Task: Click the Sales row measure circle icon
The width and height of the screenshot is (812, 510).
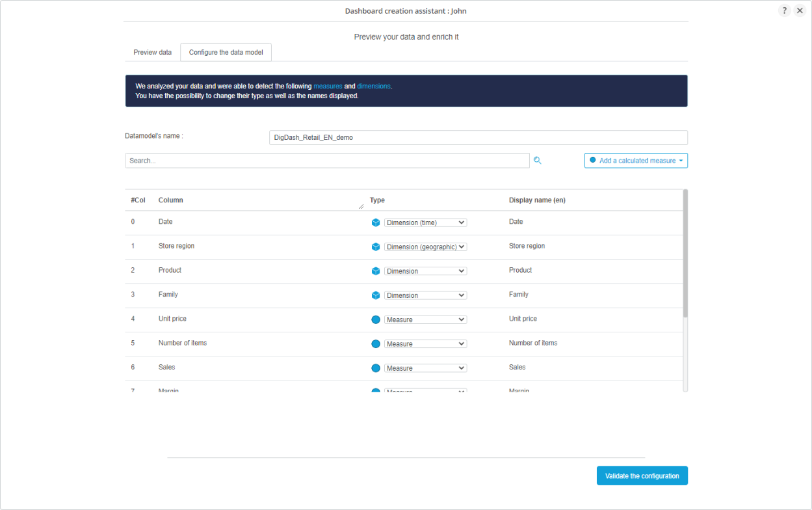Action: pyautogui.click(x=376, y=368)
